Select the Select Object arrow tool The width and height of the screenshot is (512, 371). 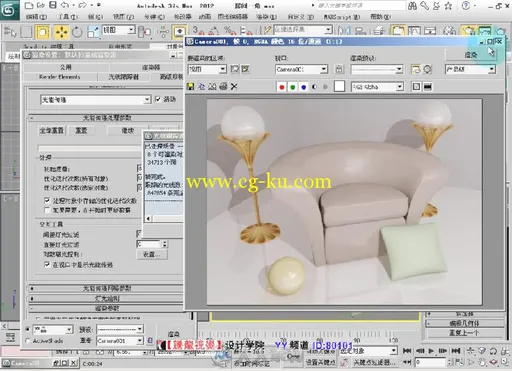tap(10, 32)
